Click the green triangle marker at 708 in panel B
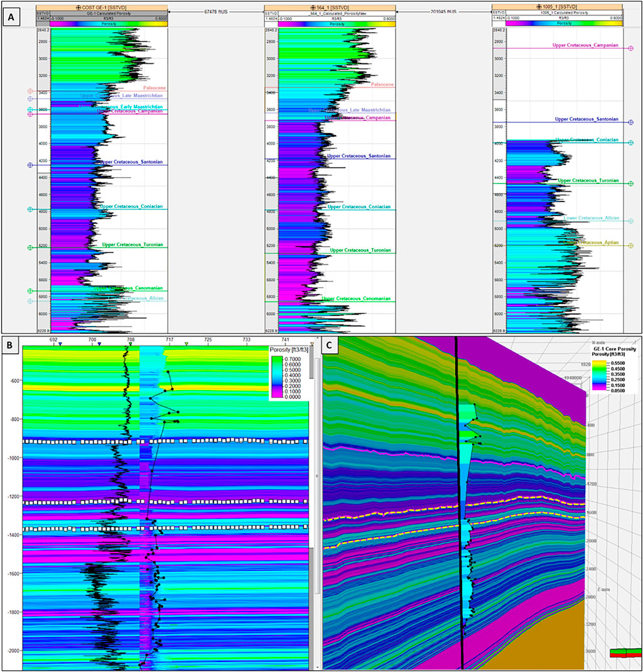This screenshot has width=643, height=672. 131,344
